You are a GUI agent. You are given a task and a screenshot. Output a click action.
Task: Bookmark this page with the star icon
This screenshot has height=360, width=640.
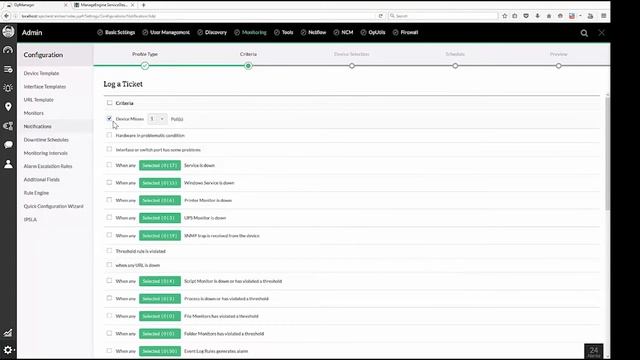coord(504,16)
